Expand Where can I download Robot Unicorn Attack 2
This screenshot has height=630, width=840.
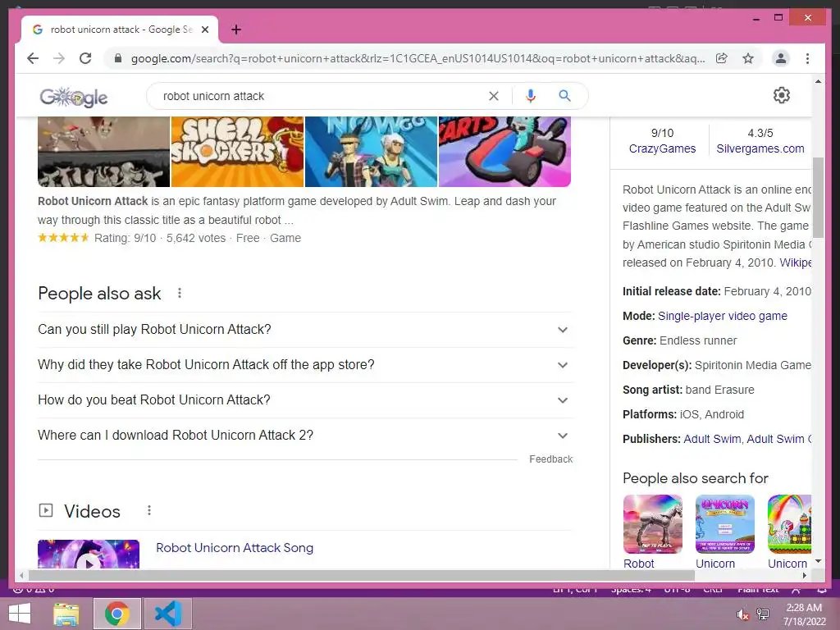click(305, 436)
